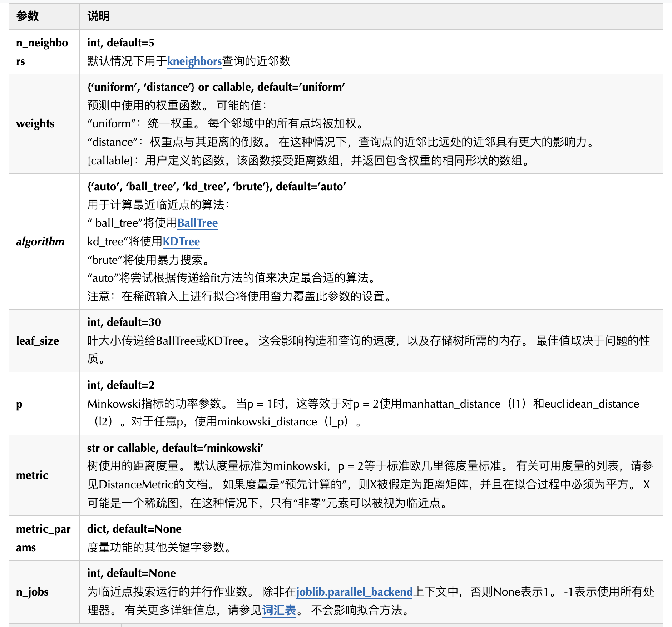The width and height of the screenshot is (672, 627).
Task: Select the leaf_size parameter cell
Action: click(38, 341)
